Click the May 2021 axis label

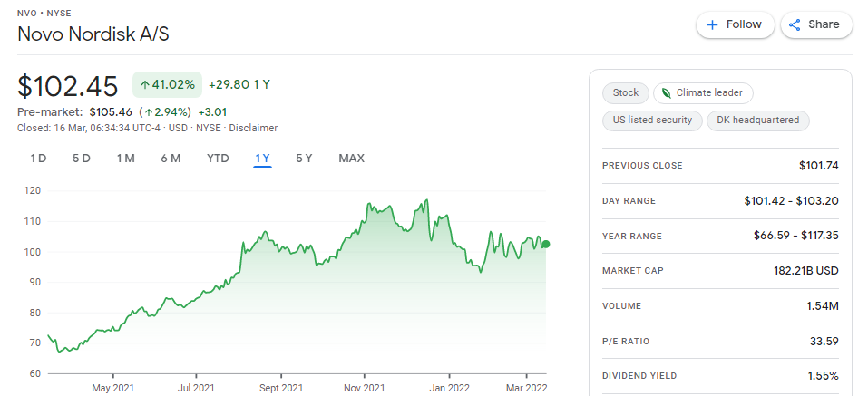coord(113,388)
